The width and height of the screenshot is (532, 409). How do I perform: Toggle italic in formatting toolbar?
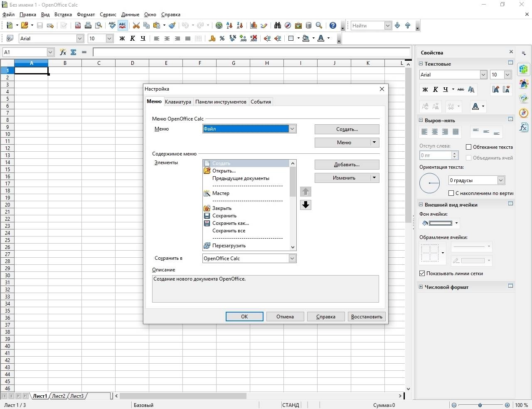[132, 38]
